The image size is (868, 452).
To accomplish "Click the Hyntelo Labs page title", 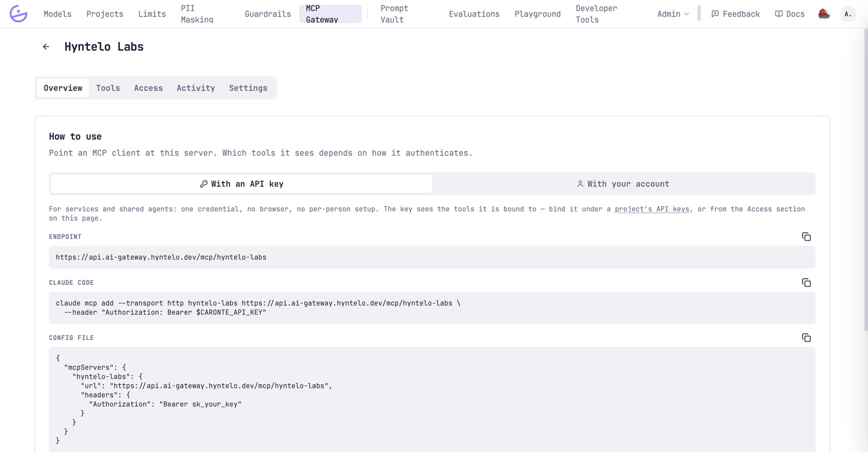I will coord(104,47).
